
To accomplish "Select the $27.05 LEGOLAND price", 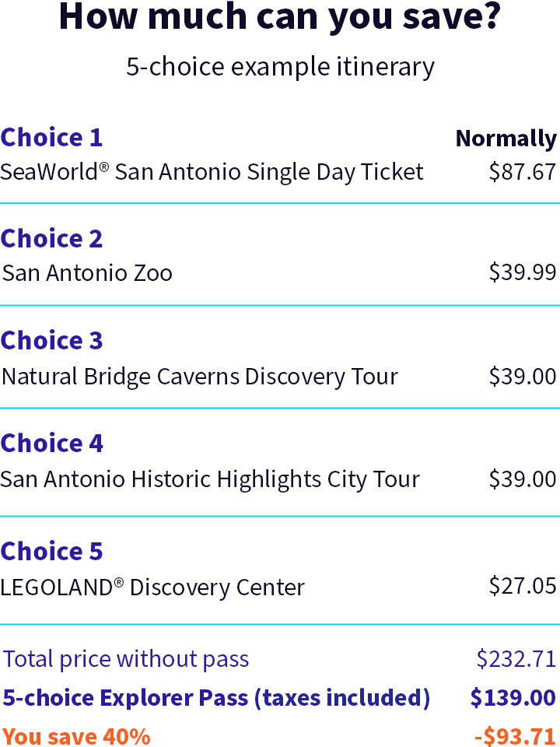I will (x=523, y=586).
